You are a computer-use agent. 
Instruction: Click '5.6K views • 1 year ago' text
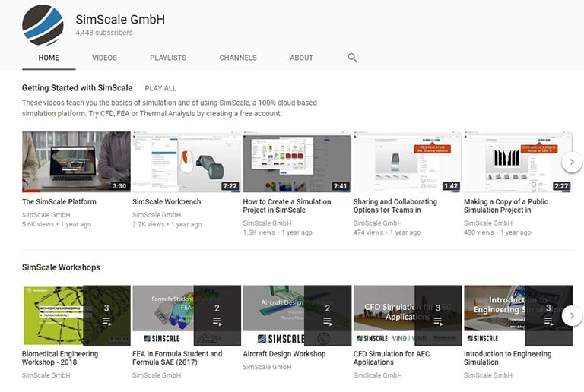(56, 224)
